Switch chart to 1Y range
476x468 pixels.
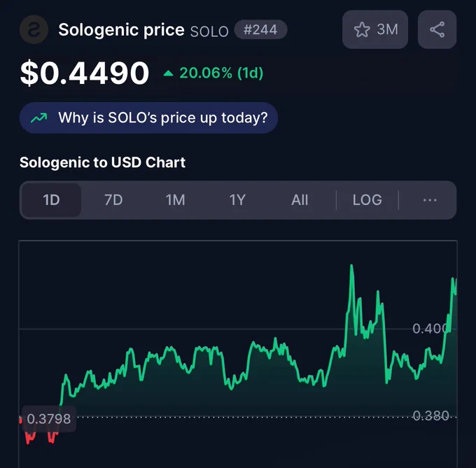coord(237,200)
